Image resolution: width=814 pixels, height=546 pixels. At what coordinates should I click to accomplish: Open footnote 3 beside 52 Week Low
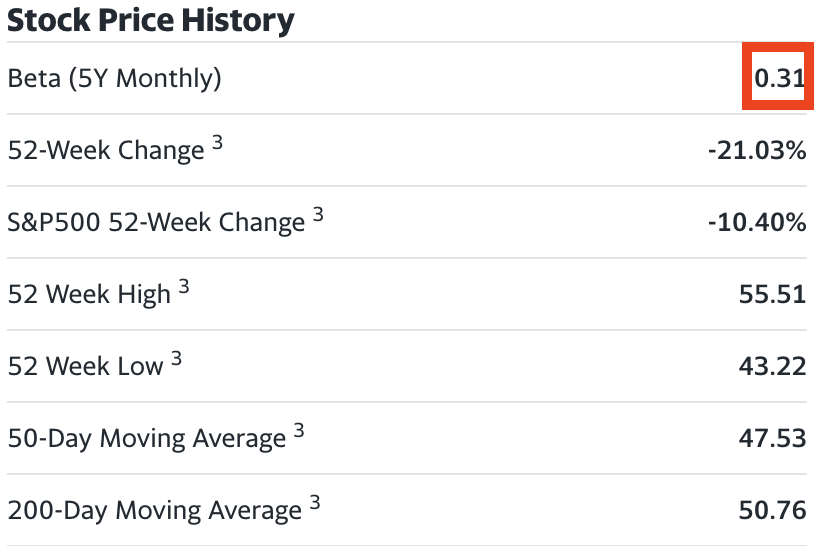point(176,359)
